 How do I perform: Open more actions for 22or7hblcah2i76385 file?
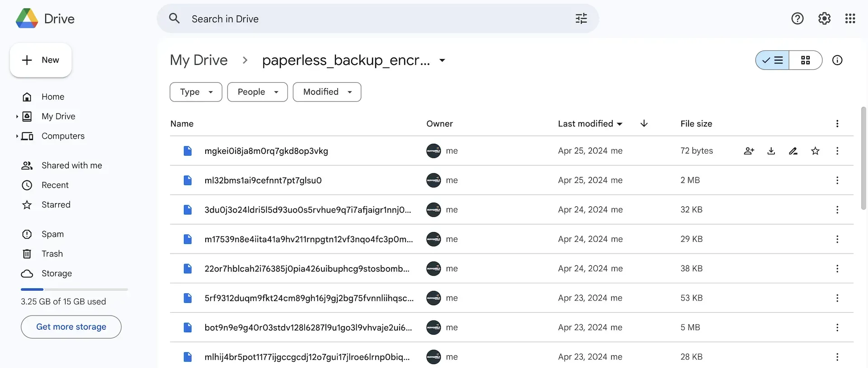pos(837,268)
